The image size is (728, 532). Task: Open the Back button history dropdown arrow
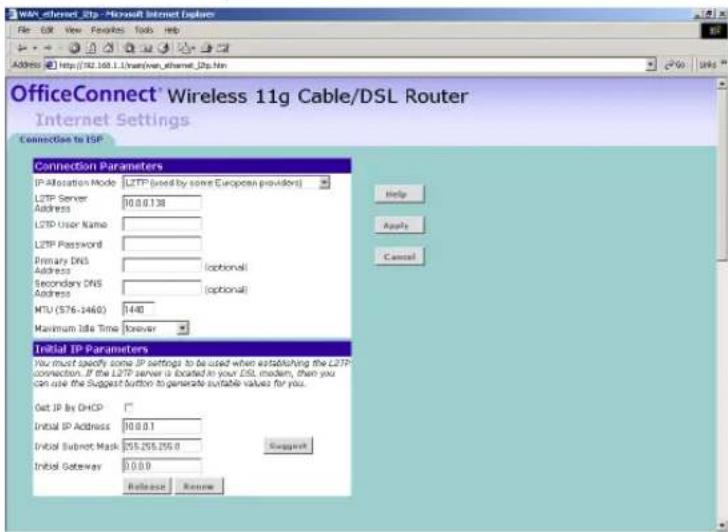point(34,48)
